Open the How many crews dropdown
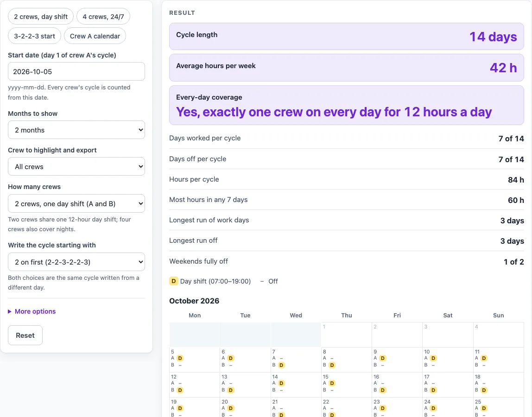532x417 pixels. pos(76,203)
